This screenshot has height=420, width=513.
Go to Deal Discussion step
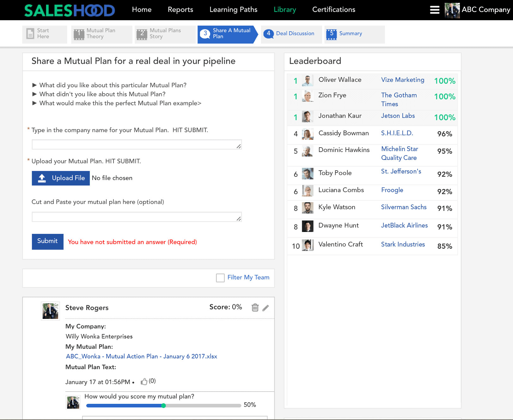tap(291, 34)
